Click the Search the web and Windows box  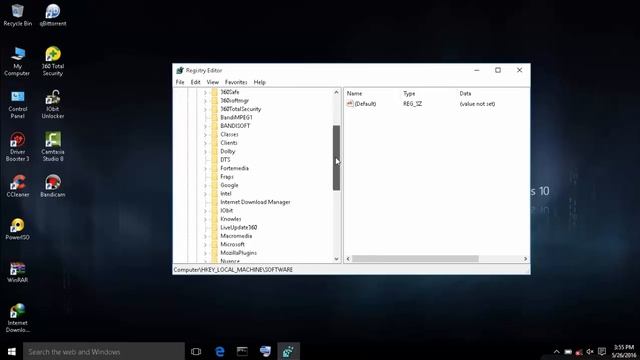coord(104,351)
